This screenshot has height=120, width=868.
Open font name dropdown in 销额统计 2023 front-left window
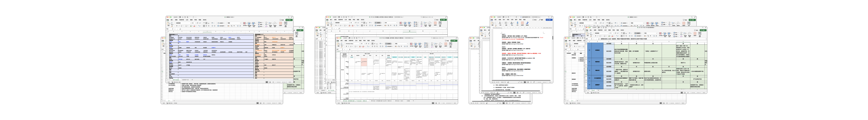point(184,23)
